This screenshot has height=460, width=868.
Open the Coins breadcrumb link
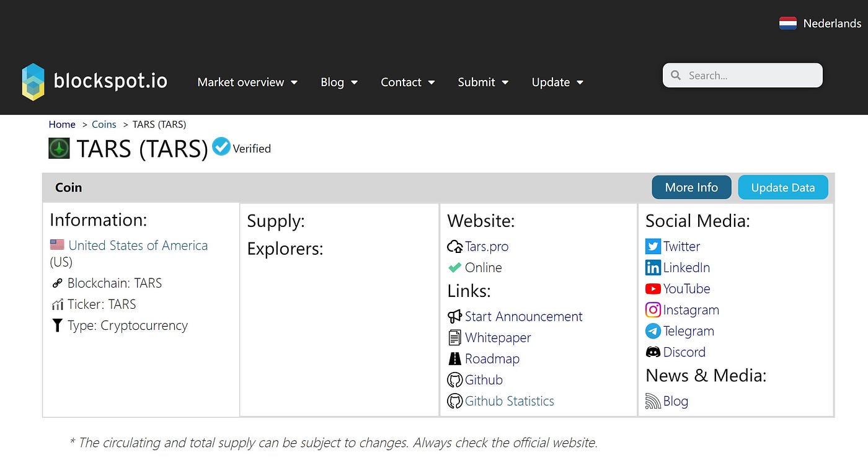(x=104, y=124)
